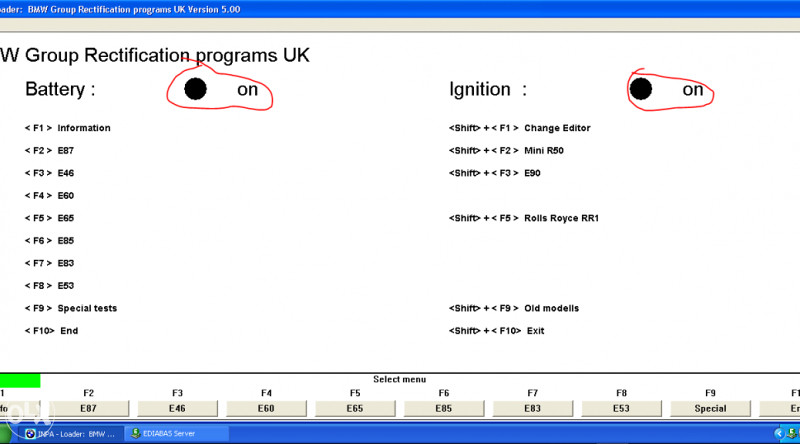Click the E87 function button

[x=89, y=408]
